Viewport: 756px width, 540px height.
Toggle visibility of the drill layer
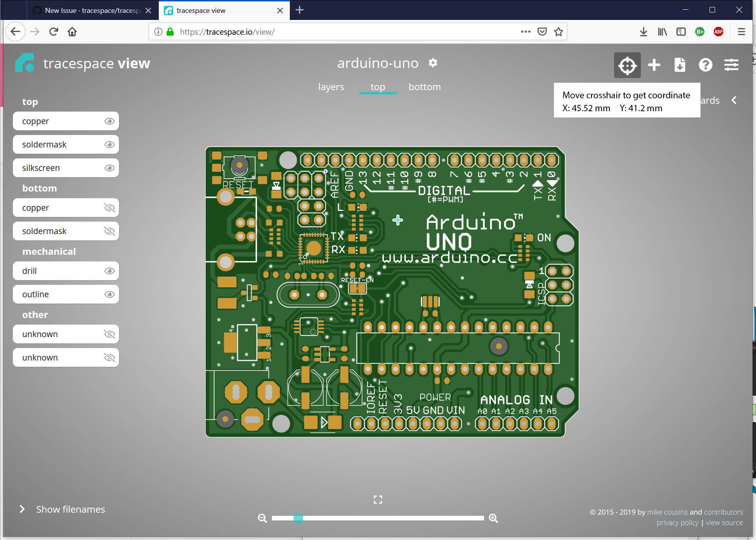coord(109,270)
